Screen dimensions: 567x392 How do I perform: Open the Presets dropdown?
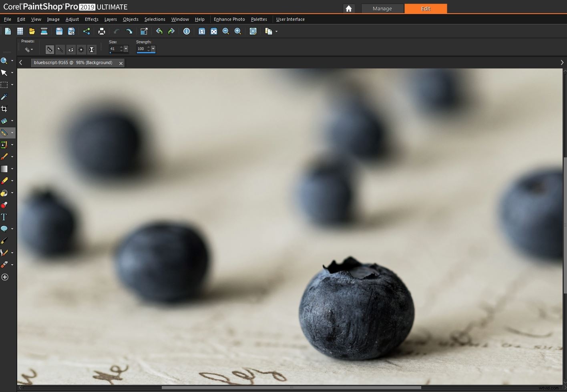click(x=28, y=49)
